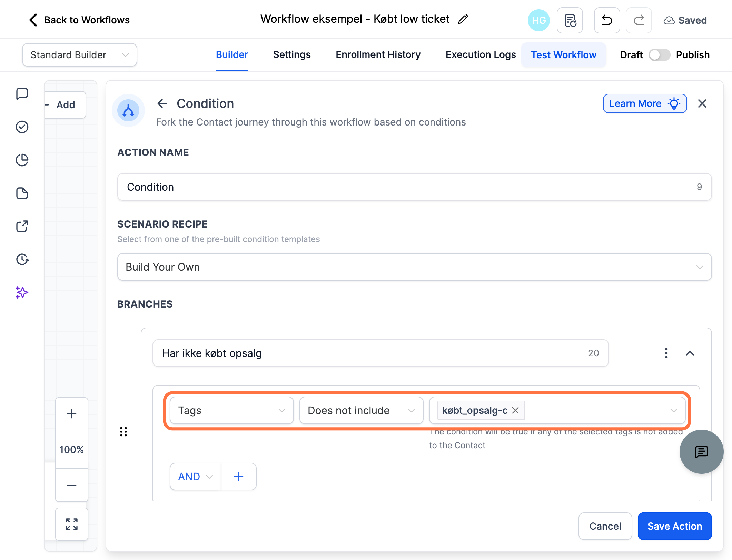732x560 pixels.
Task: Click Save Action
Action: [674, 526]
